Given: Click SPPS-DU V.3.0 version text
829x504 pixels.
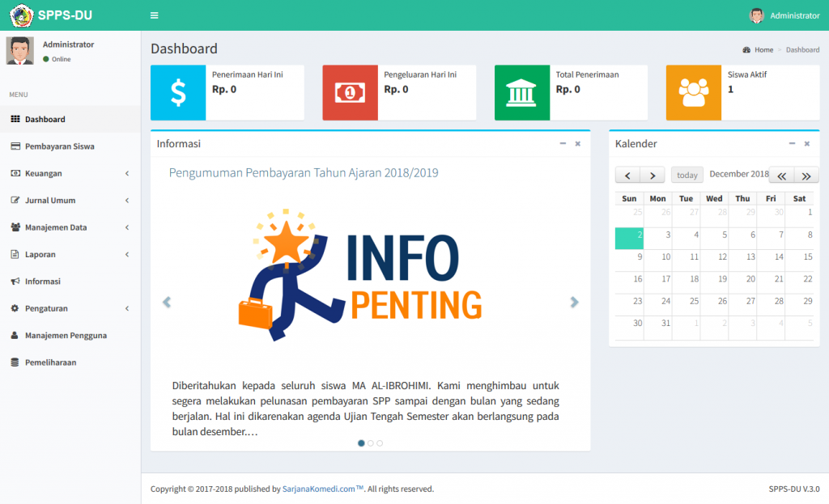Looking at the screenshot, I should pyautogui.click(x=794, y=489).
